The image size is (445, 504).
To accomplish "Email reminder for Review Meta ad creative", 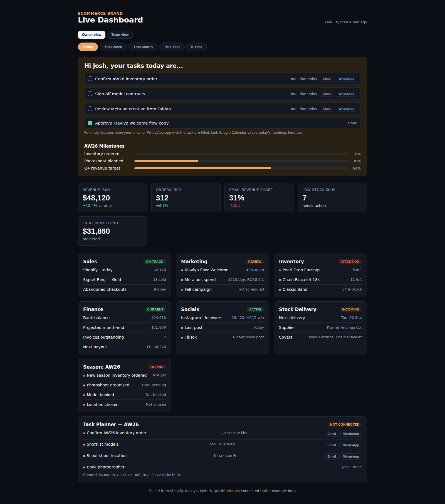I will click(x=327, y=109).
